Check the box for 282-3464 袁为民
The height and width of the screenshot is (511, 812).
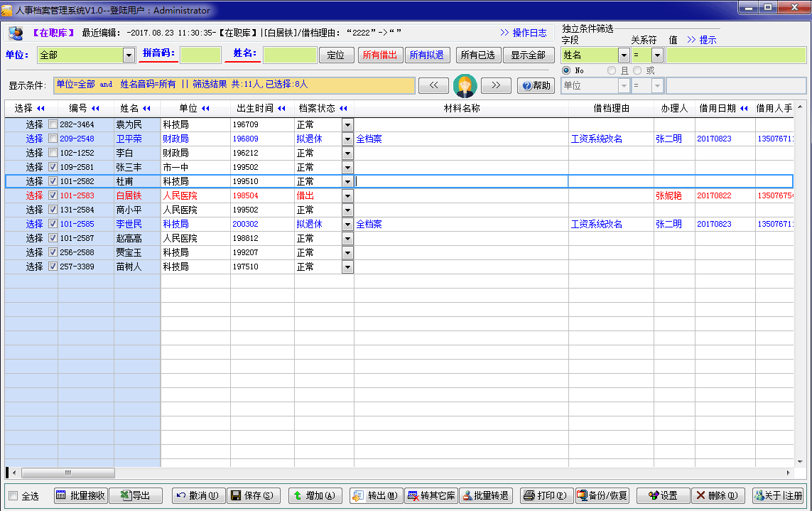53,124
